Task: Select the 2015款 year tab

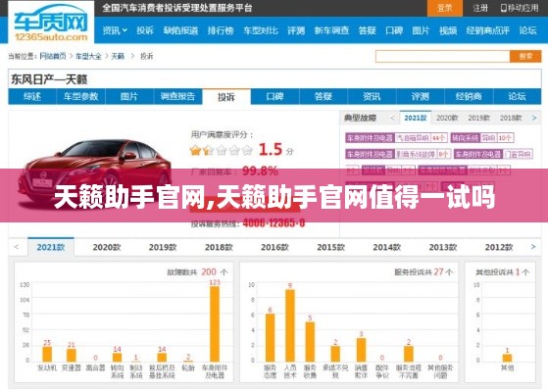Action: 331,247
